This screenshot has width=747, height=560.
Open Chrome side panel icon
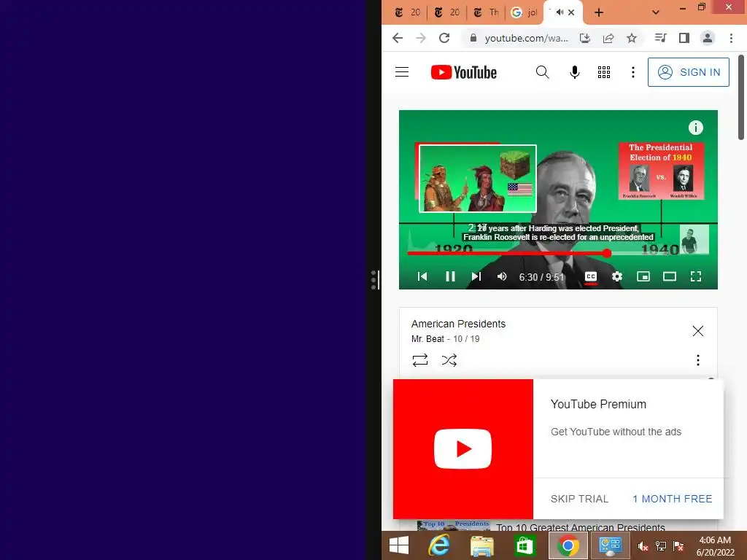click(684, 38)
